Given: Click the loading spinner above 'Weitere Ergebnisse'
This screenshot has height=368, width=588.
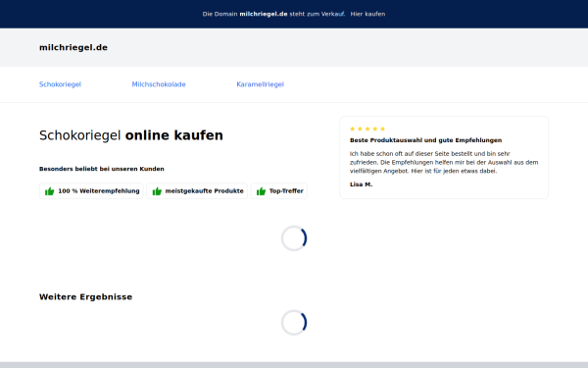Looking at the screenshot, I should pyautogui.click(x=294, y=238).
